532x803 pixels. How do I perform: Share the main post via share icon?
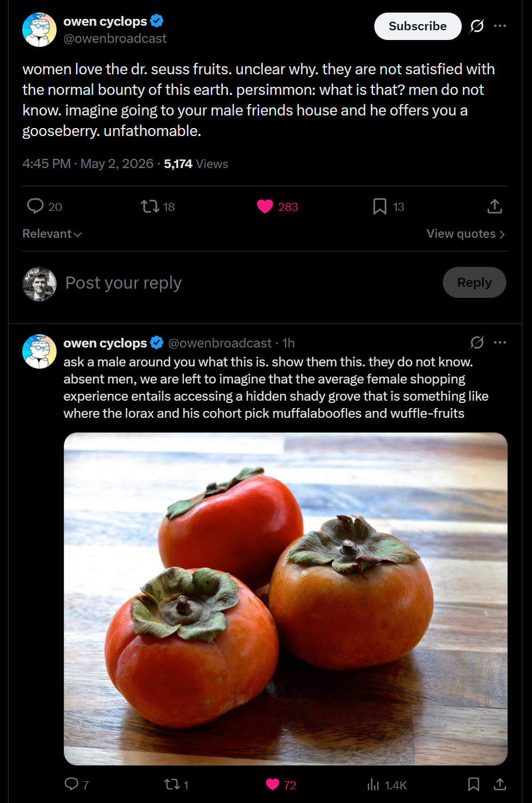click(495, 206)
